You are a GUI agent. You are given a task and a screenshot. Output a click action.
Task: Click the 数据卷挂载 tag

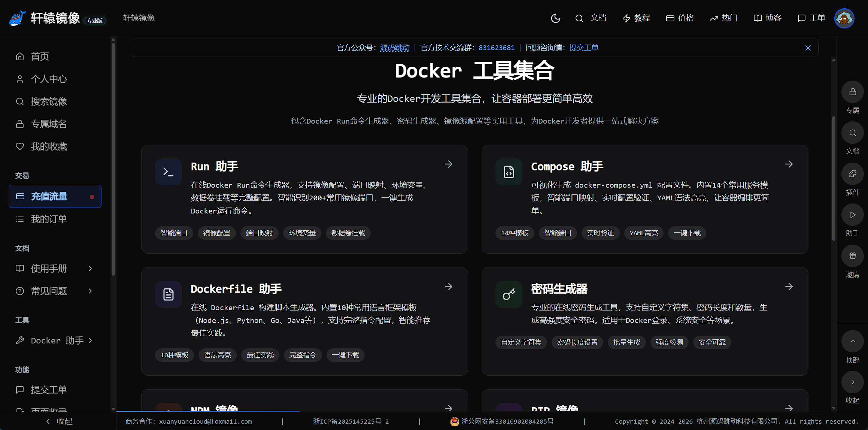point(348,233)
